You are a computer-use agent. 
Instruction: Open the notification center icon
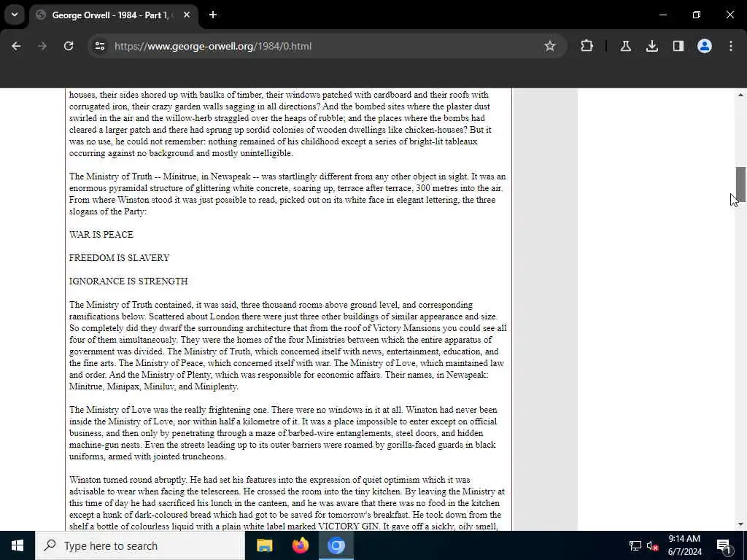724,545
